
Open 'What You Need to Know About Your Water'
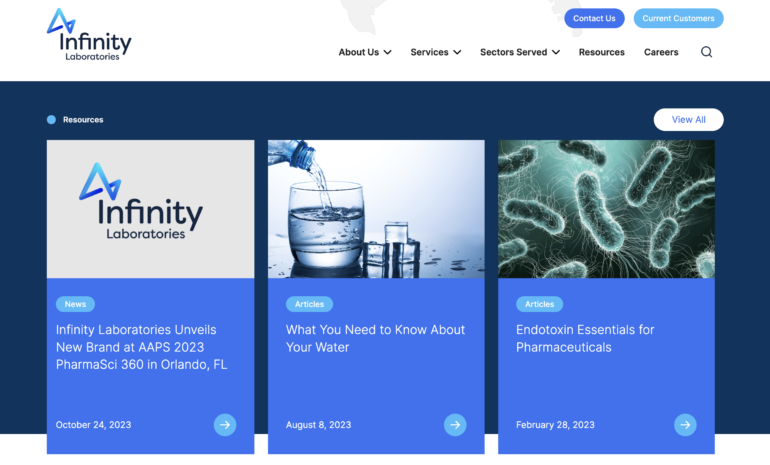[375, 338]
